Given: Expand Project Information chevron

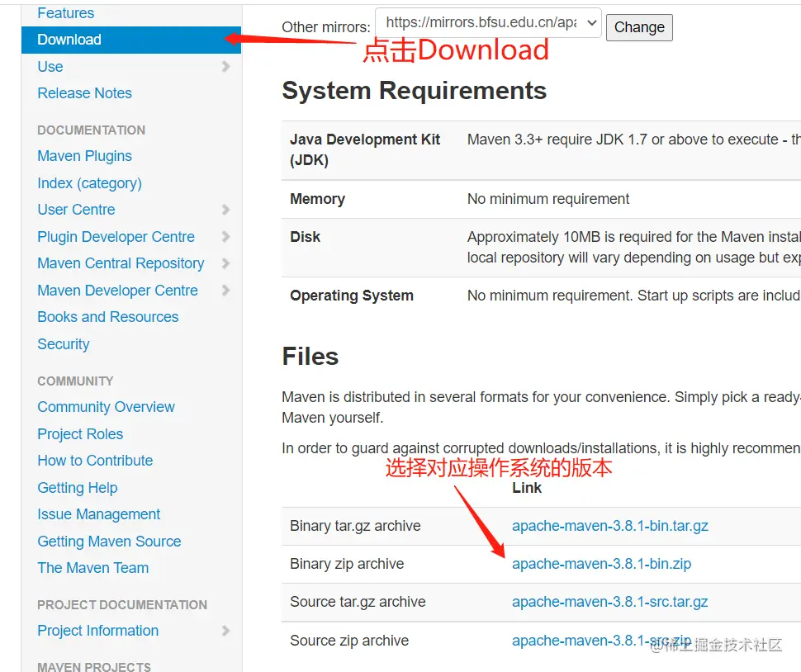Looking at the screenshot, I should 225,631.
